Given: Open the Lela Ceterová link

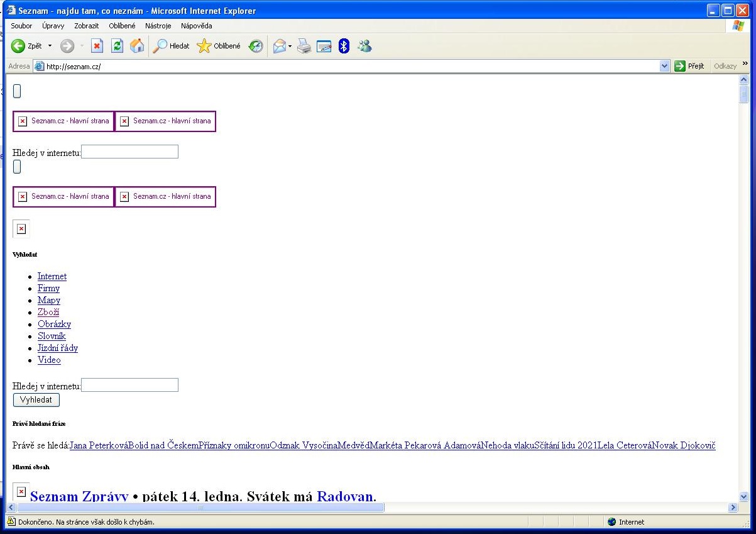Looking at the screenshot, I should tap(625, 445).
